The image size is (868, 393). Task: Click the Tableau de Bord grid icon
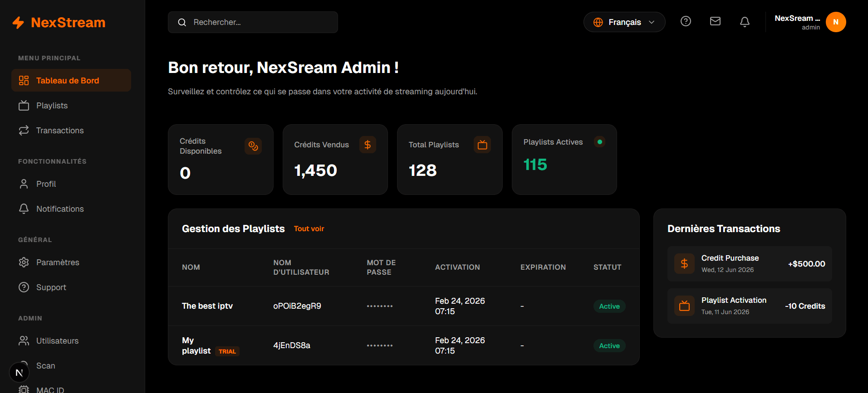pos(24,81)
